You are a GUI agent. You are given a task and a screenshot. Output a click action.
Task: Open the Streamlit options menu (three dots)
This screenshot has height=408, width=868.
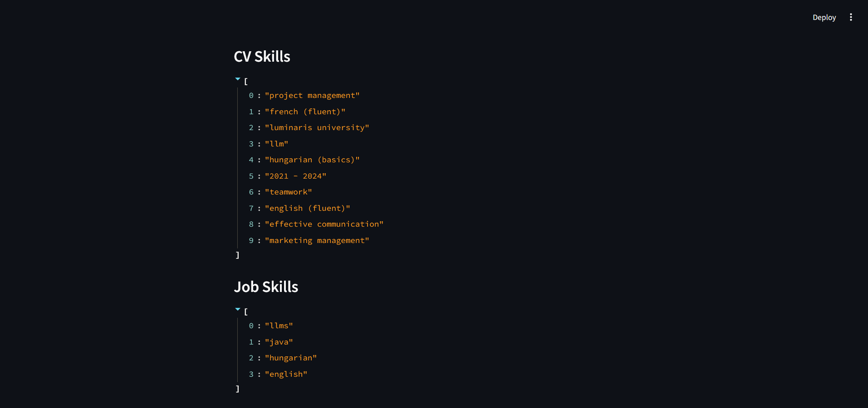tap(851, 17)
